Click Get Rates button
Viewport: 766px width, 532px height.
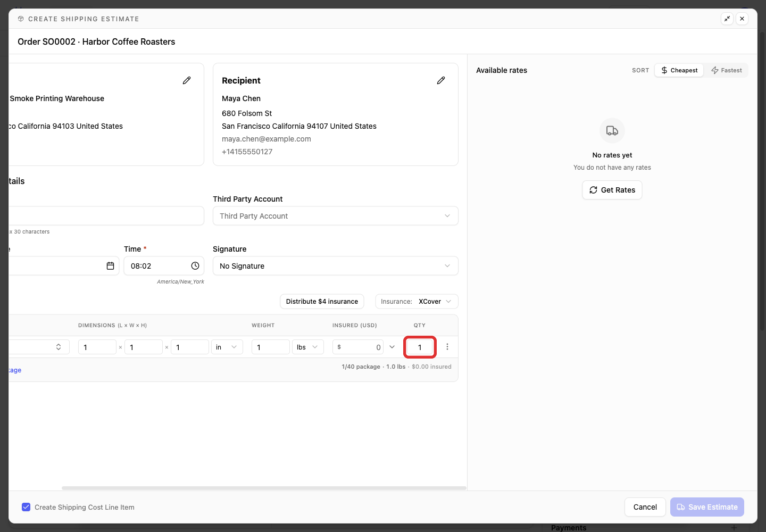click(x=612, y=190)
